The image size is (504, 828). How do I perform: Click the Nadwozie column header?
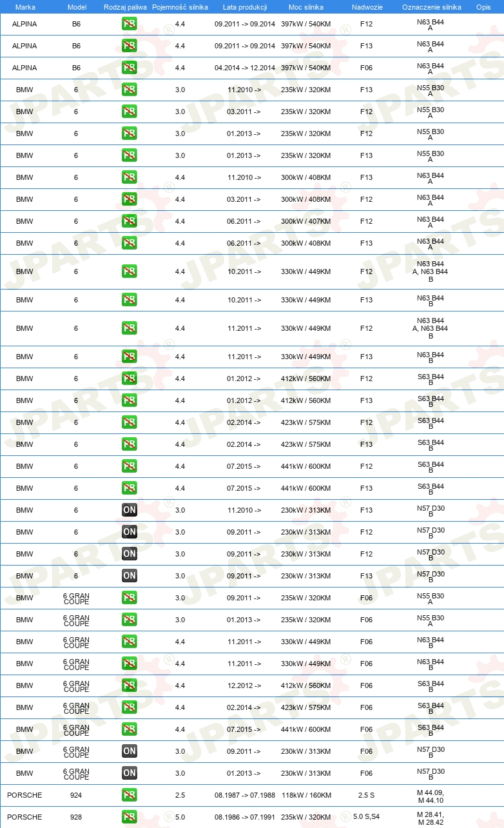(367, 7)
